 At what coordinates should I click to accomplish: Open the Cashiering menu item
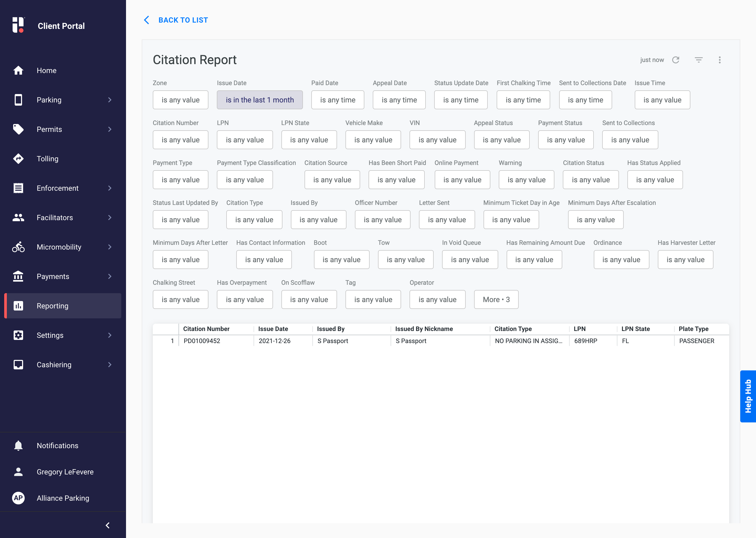(x=54, y=365)
